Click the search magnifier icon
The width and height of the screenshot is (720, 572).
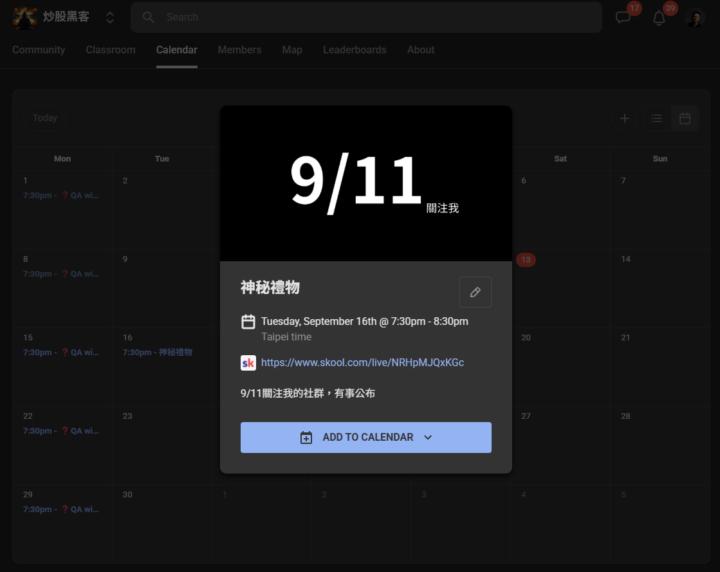[x=148, y=17]
